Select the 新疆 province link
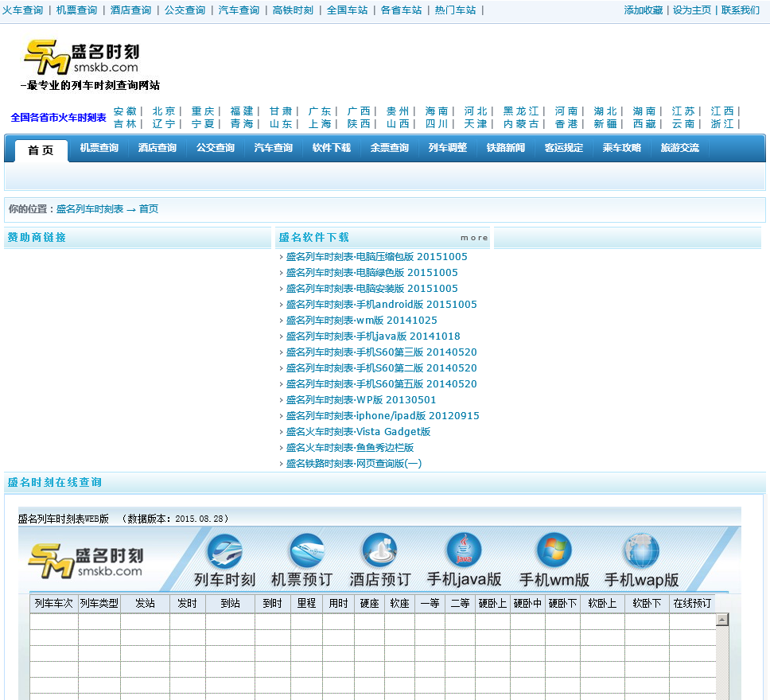Viewport: 770px width, 700px height. coord(605,124)
